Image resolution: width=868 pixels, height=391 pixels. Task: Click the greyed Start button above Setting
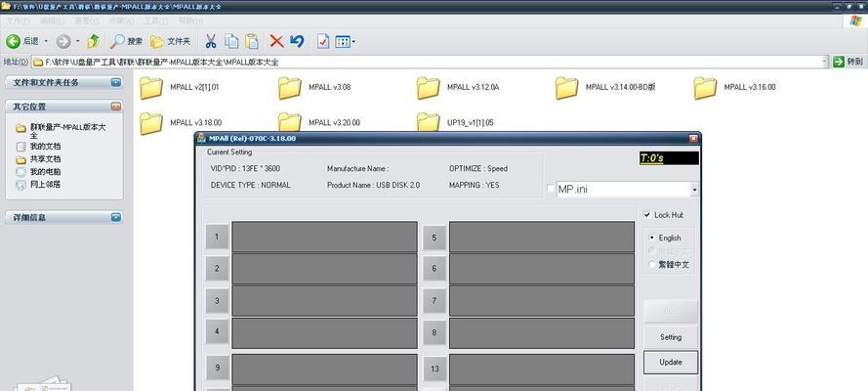coord(671,311)
